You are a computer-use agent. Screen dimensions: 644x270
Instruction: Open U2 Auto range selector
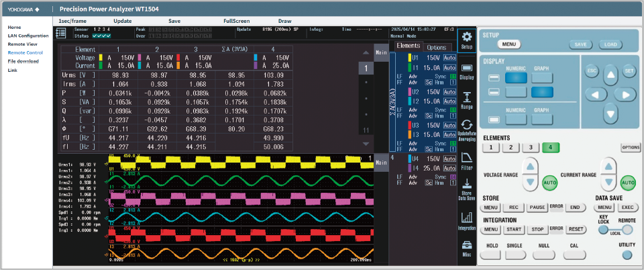point(449,91)
